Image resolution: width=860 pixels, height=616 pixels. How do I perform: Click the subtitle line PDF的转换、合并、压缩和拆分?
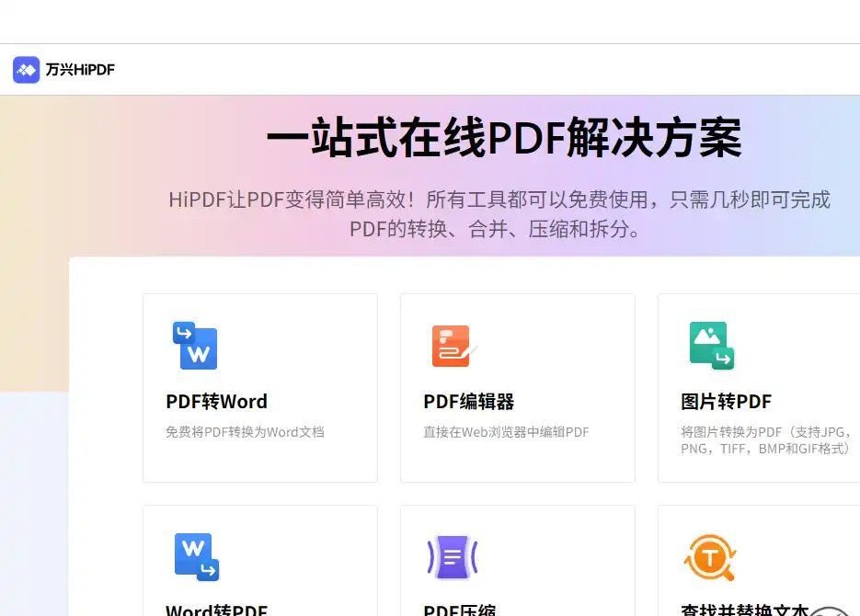(x=495, y=229)
